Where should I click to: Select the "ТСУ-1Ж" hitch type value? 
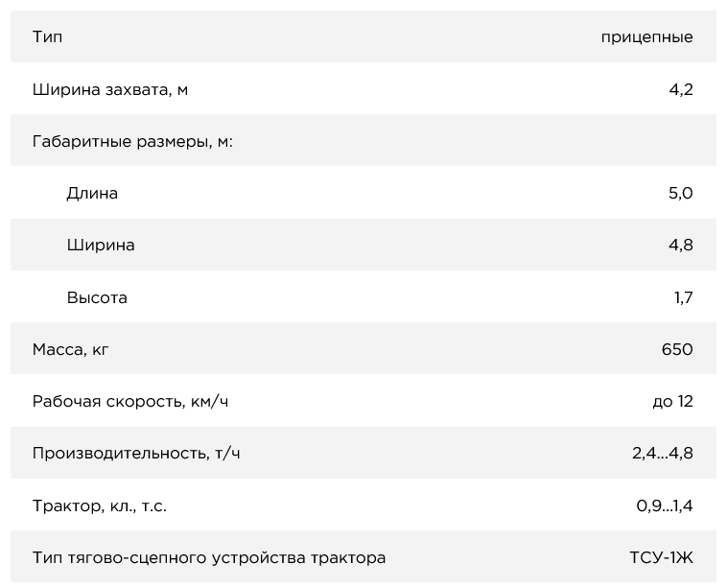(661, 557)
